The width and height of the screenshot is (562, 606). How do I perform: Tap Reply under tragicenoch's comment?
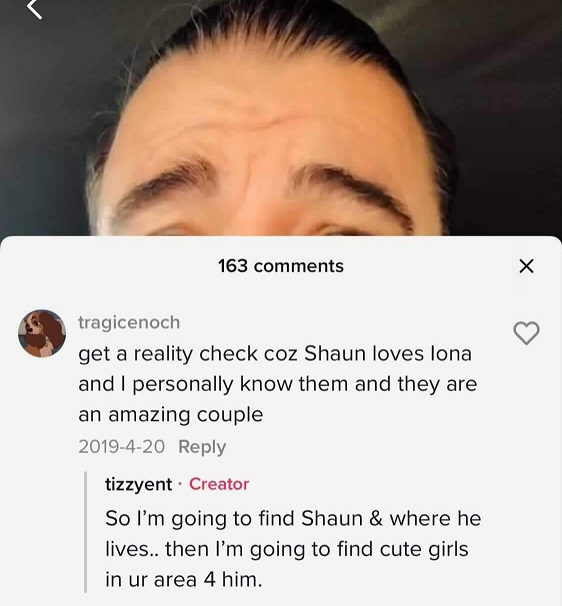tap(202, 447)
